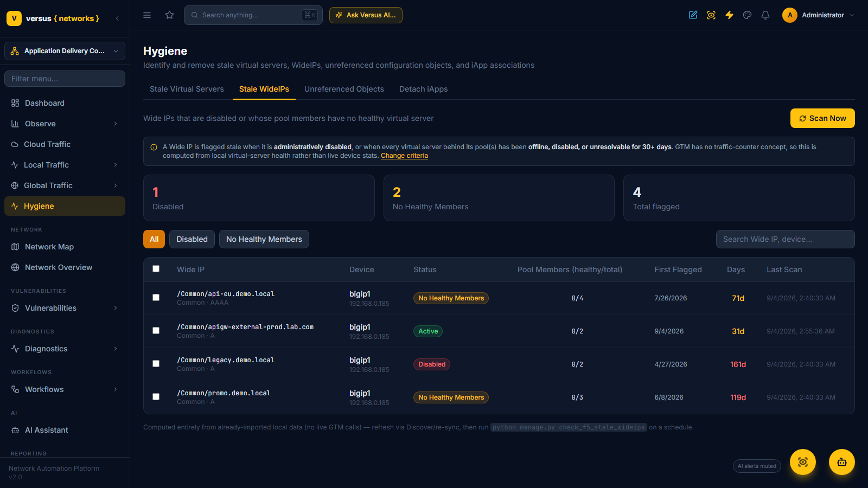Expand the Vulnerabilities menu
868x488 pixels.
(x=65, y=308)
